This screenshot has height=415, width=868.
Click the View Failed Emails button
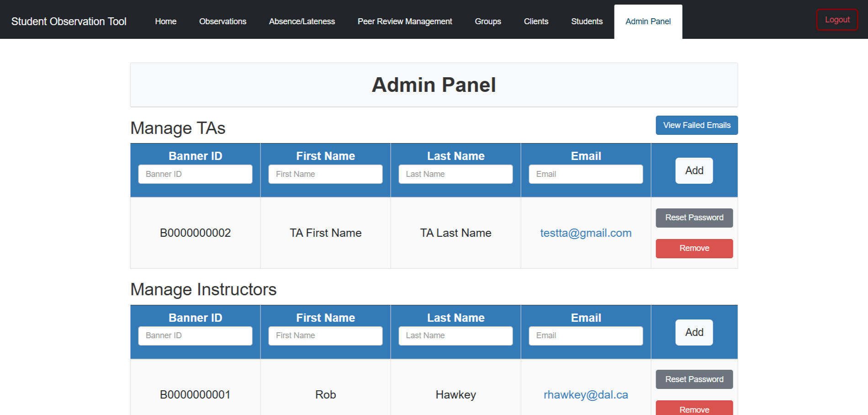pyautogui.click(x=697, y=125)
